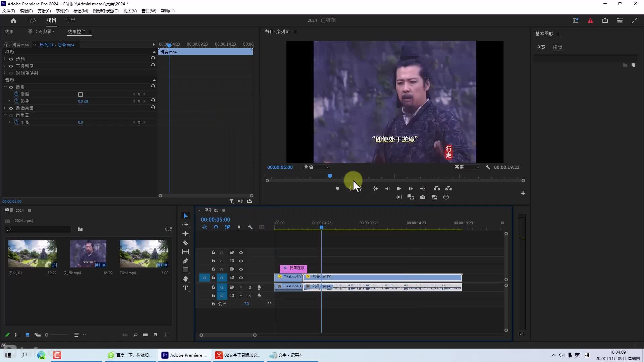Image resolution: width=644 pixels, height=362 pixels.
Task: Toggle lock on track V4
Action: click(x=213, y=252)
